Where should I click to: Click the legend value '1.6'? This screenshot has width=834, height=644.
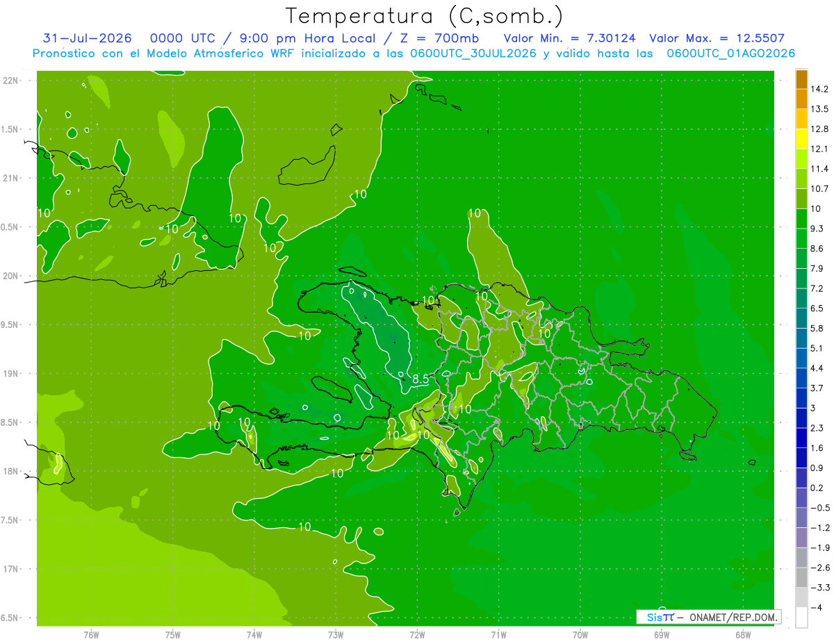(x=817, y=447)
